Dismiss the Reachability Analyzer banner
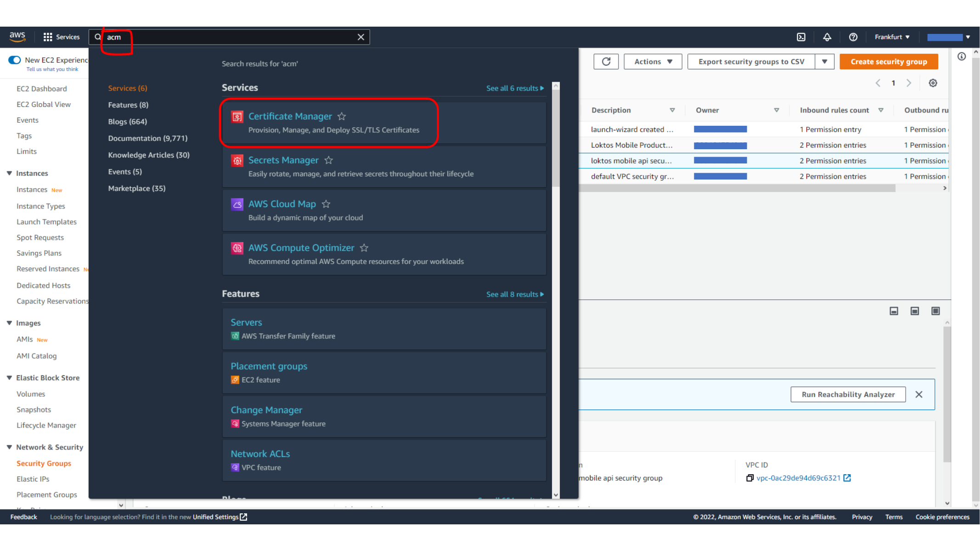This screenshot has height=551, width=980. click(919, 394)
